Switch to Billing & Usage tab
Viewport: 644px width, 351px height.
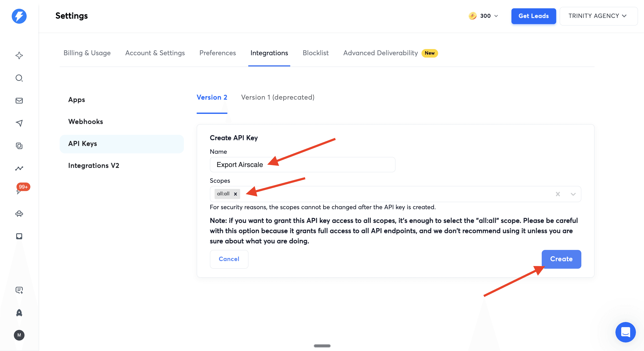(87, 53)
